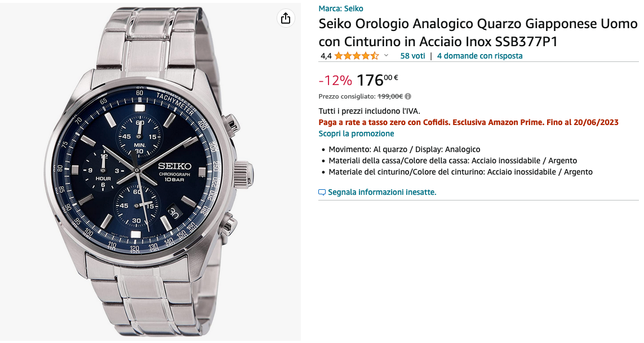Click the Materiale del cinturino bullet
644x343 pixels.
pos(460,172)
